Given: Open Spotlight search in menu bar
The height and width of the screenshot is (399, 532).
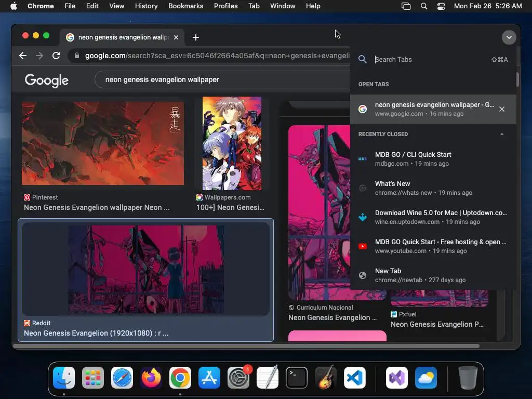Looking at the screenshot, I should [424, 6].
